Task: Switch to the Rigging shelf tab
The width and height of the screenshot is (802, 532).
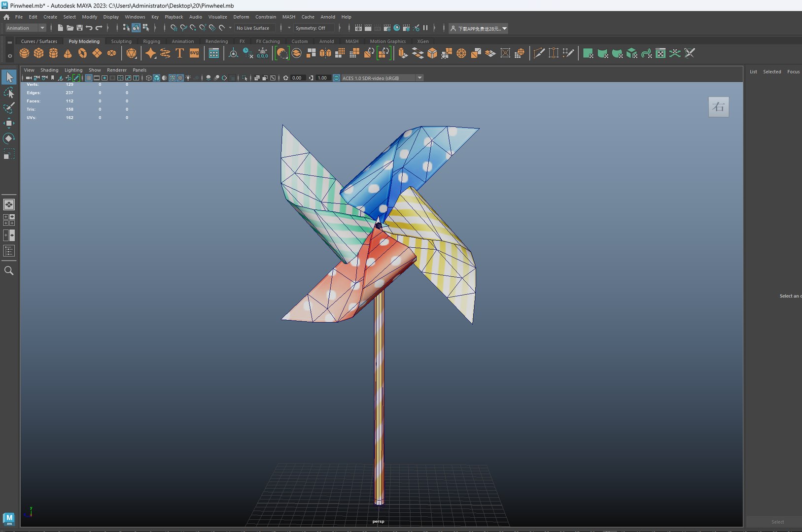Action: click(x=152, y=41)
